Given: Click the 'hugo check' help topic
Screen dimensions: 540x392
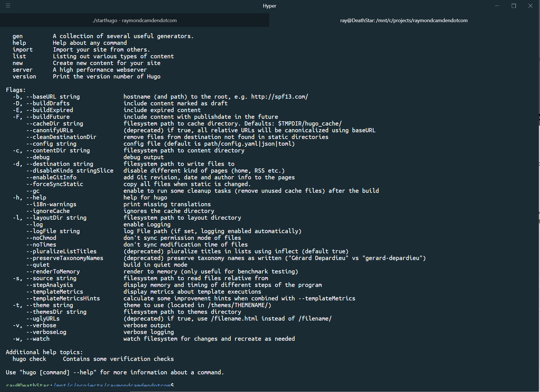Looking at the screenshot, I should click(29, 359).
